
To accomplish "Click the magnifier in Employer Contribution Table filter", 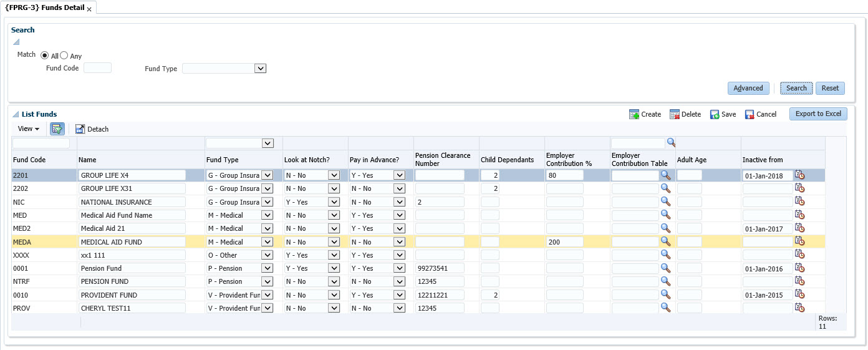I will point(671,142).
